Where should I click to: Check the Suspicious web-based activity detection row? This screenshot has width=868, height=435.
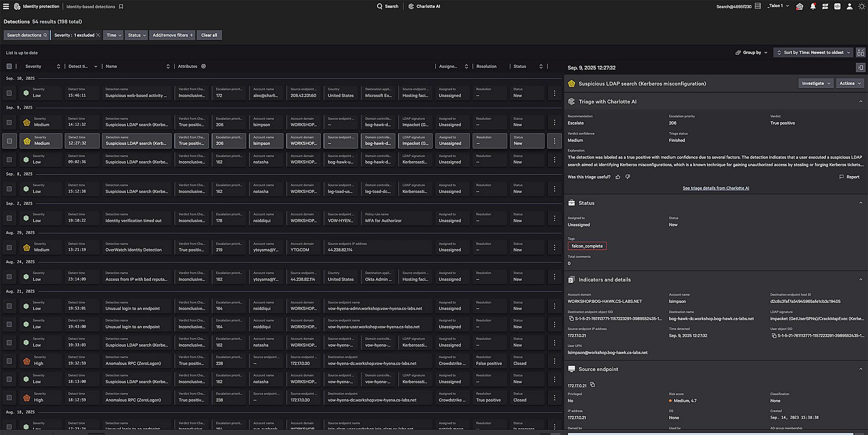click(x=9, y=93)
